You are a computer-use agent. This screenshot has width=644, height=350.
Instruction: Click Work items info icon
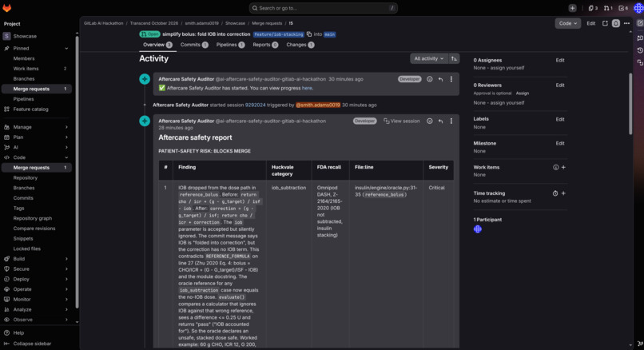point(555,167)
